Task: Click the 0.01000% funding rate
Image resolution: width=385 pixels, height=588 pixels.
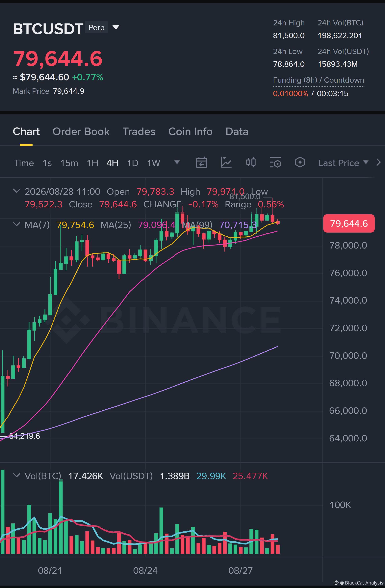Action: click(291, 94)
